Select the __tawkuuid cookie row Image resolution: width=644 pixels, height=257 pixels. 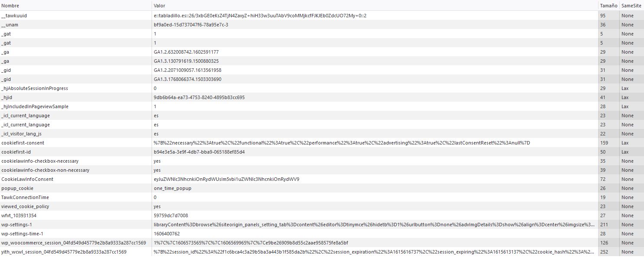point(322,16)
